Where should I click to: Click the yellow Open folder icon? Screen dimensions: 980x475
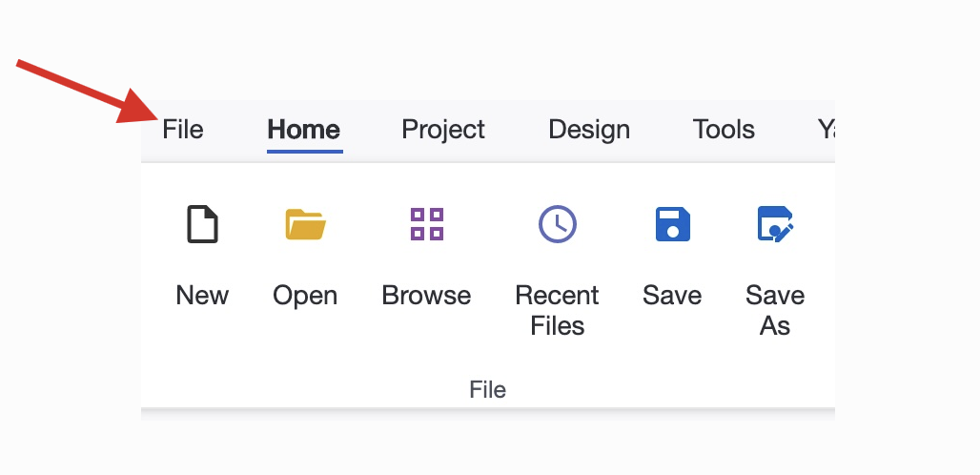[x=305, y=225]
